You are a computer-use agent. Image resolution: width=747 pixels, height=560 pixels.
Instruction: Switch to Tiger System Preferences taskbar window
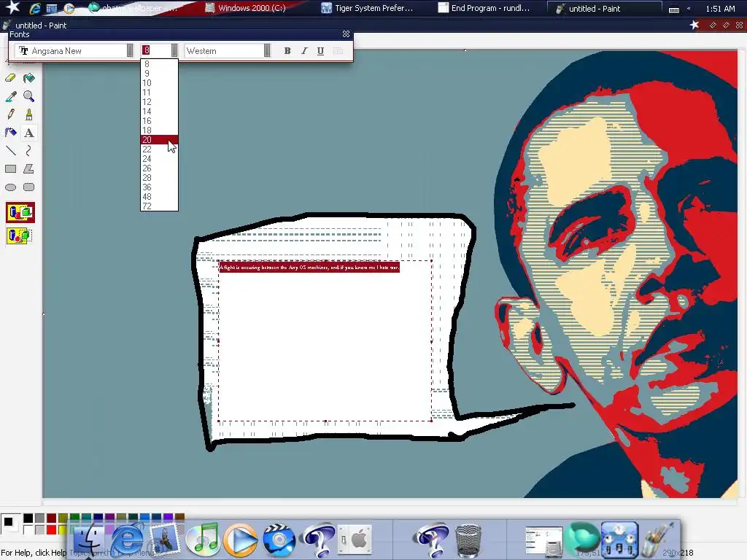(x=367, y=8)
